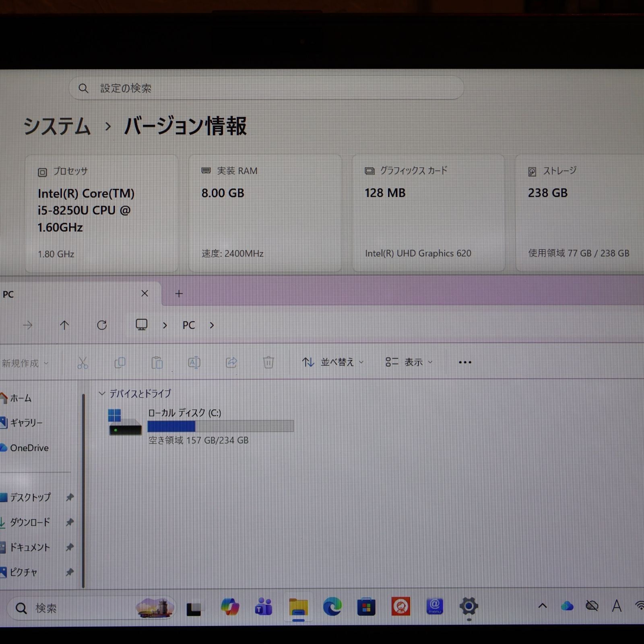Click the Paste clipboard icon in Explorer toolbar

pos(157,363)
